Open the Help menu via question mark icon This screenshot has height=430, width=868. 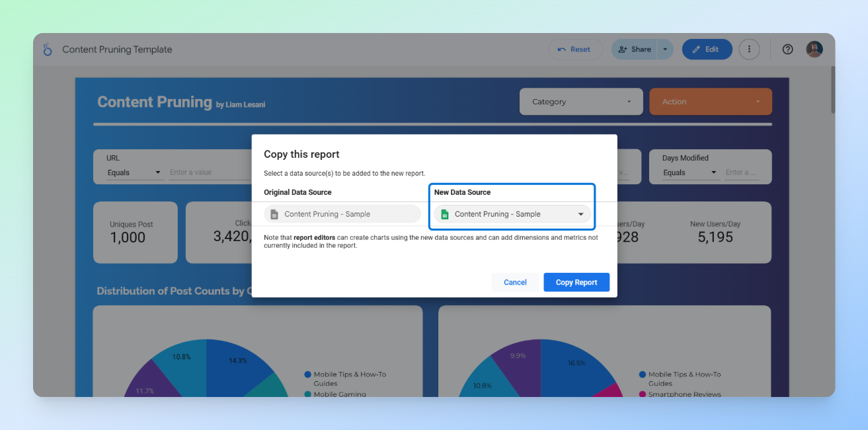[787, 49]
